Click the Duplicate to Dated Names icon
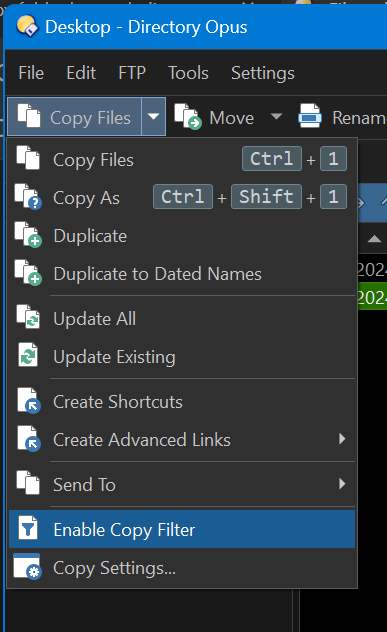Screen dimensions: 387x632 (28, 273)
